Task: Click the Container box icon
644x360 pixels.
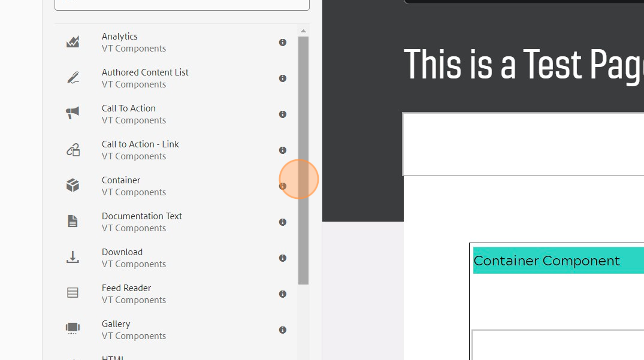Action: coord(72,186)
